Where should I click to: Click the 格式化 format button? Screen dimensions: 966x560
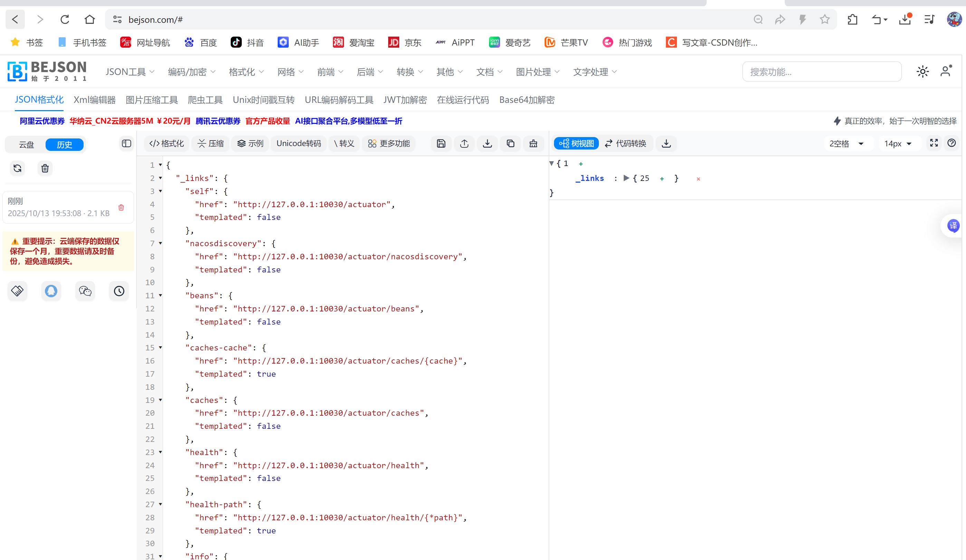pos(166,143)
